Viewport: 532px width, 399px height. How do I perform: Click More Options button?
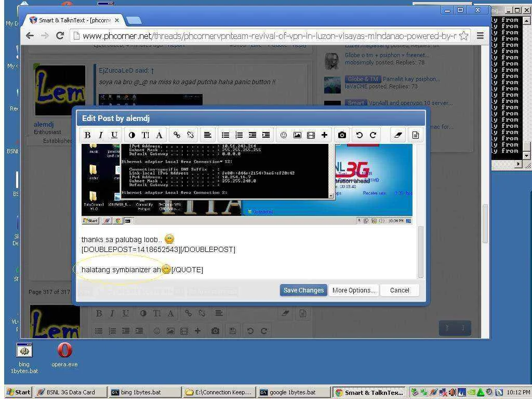(x=353, y=290)
